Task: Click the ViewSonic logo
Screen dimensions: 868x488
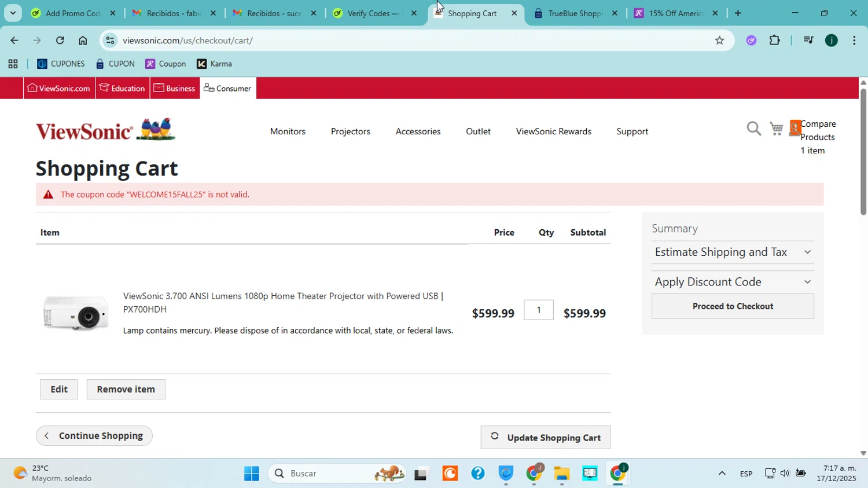Action: pyautogui.click(x=105, y=130)
